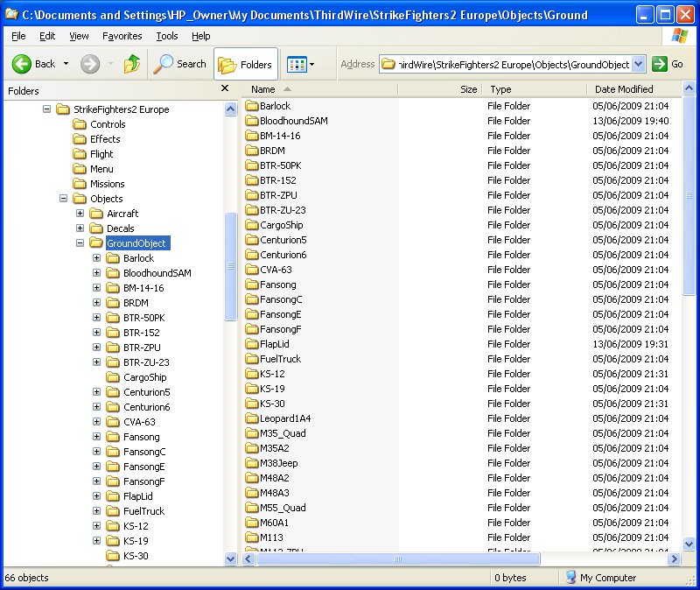Viewport: 700px width, 590px height.
Task: Click the Missions folder icon in tree
Action: 80,184
